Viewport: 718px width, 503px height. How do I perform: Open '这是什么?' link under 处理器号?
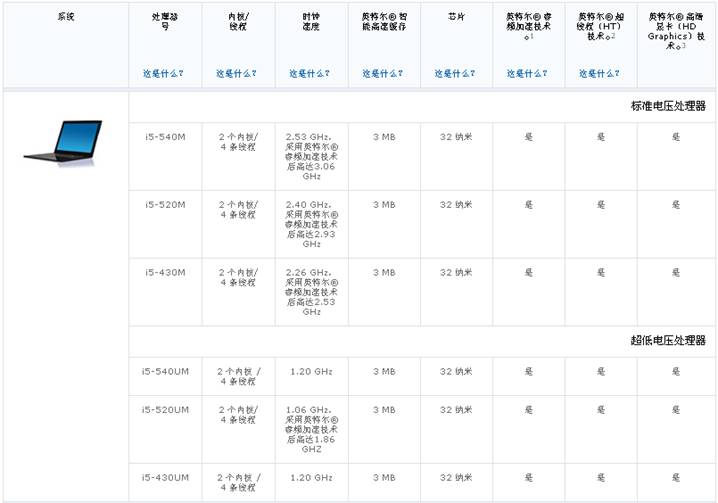click(x=163, y=73)
